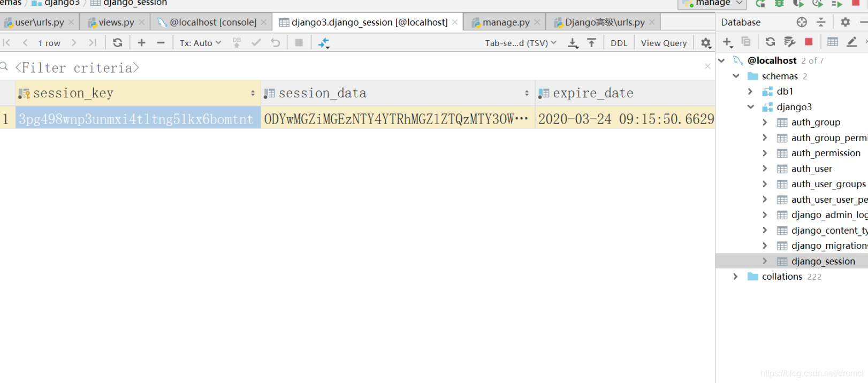Clear the filter criteria with X

[x=707, y=66]
